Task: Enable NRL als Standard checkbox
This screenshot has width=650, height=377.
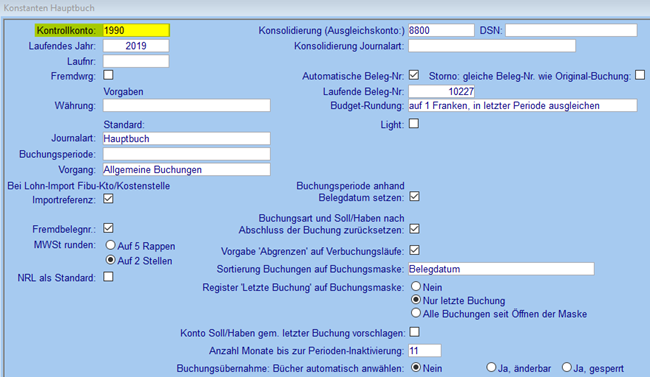Action: coord(108,277)
